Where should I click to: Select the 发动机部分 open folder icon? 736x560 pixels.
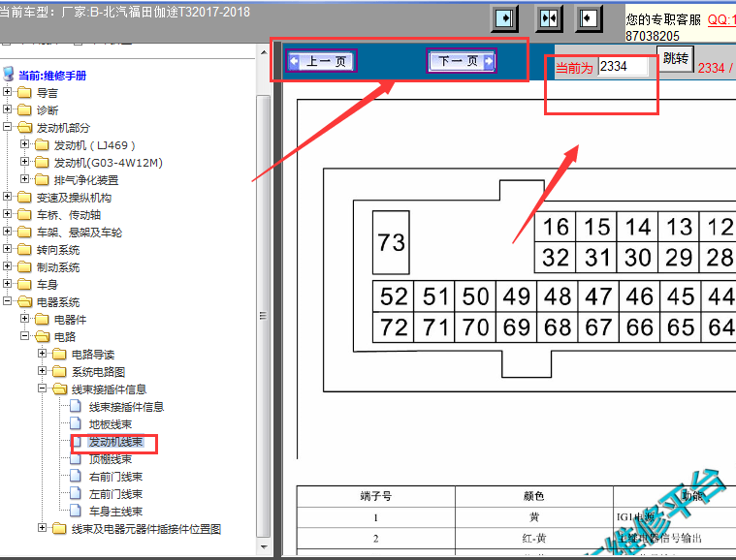point(24,128)
